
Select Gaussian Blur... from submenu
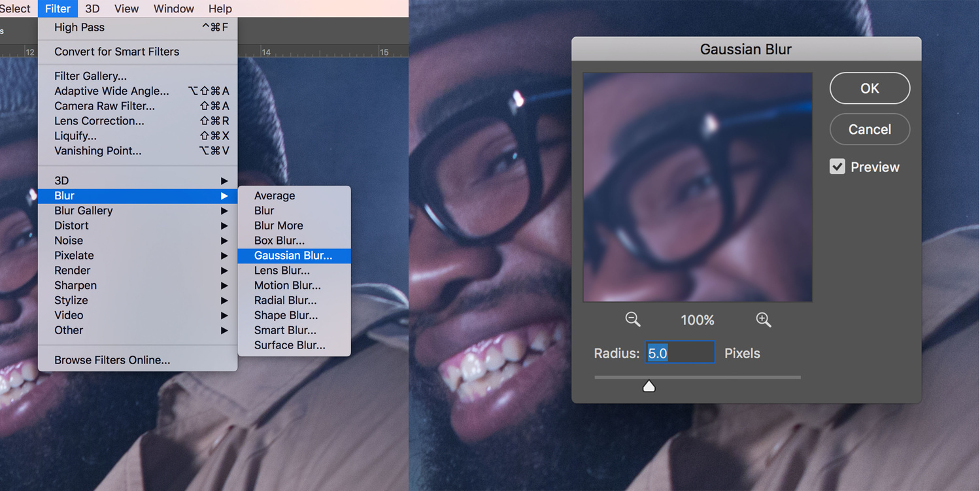tap(294, 256)
